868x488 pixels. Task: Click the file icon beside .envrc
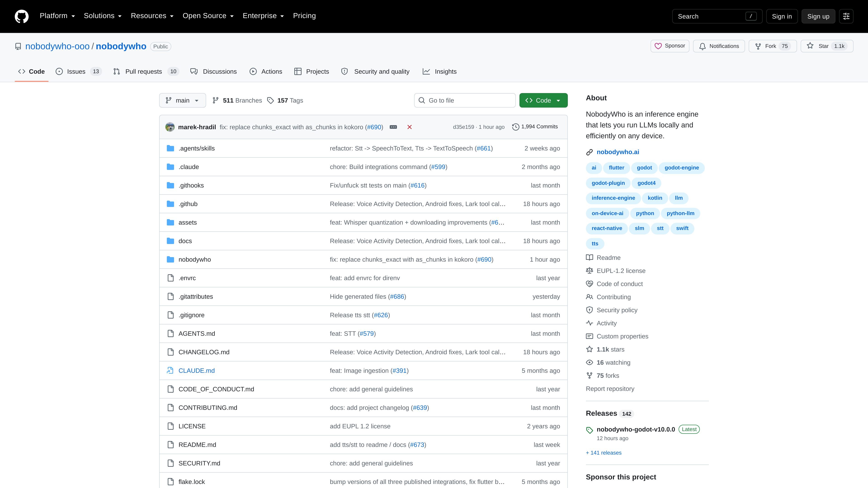(170, 278)
